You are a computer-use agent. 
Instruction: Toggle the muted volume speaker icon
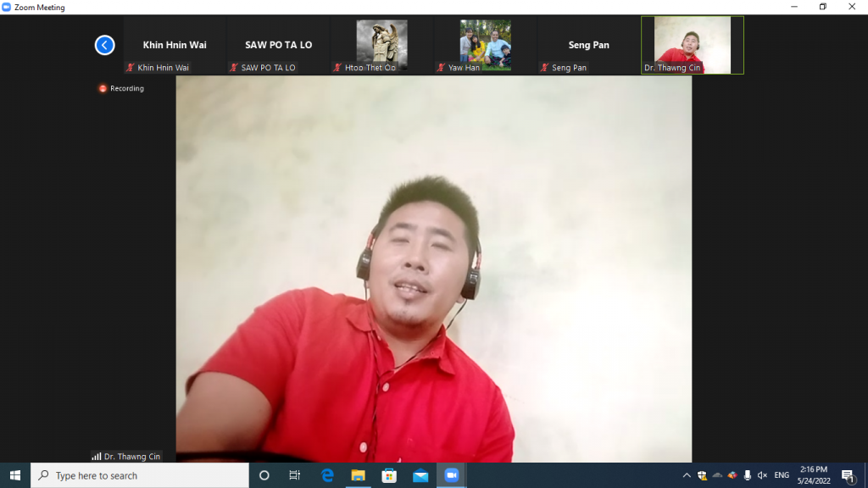click(762, 475)
